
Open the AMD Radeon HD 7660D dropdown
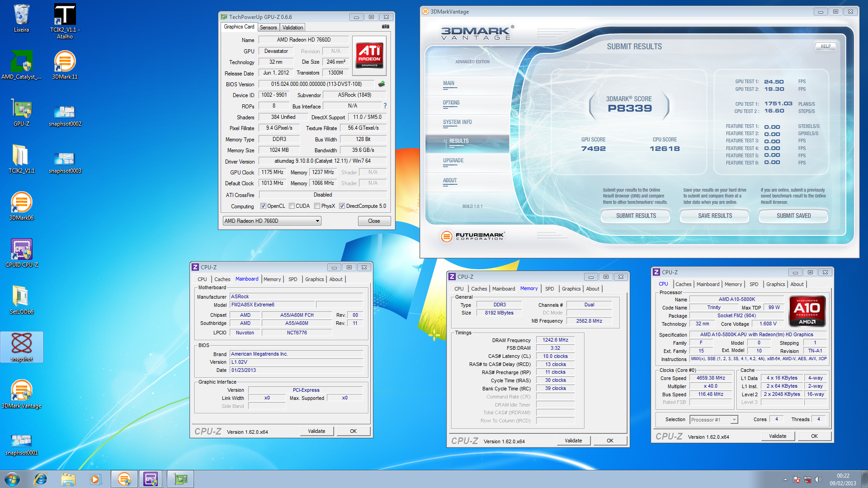[x=272, y=221]
